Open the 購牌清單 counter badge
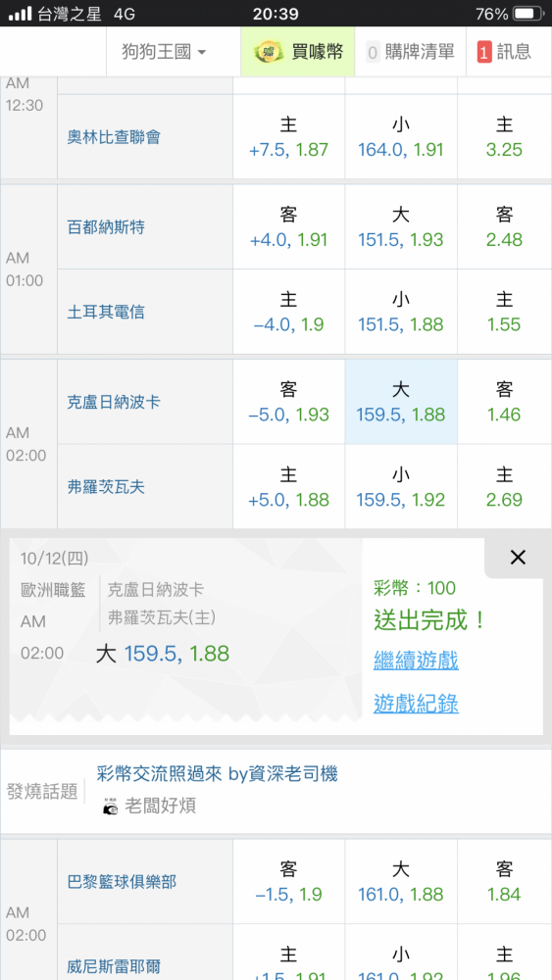Viewport: 552px width, 980px height. coord(373,53)
